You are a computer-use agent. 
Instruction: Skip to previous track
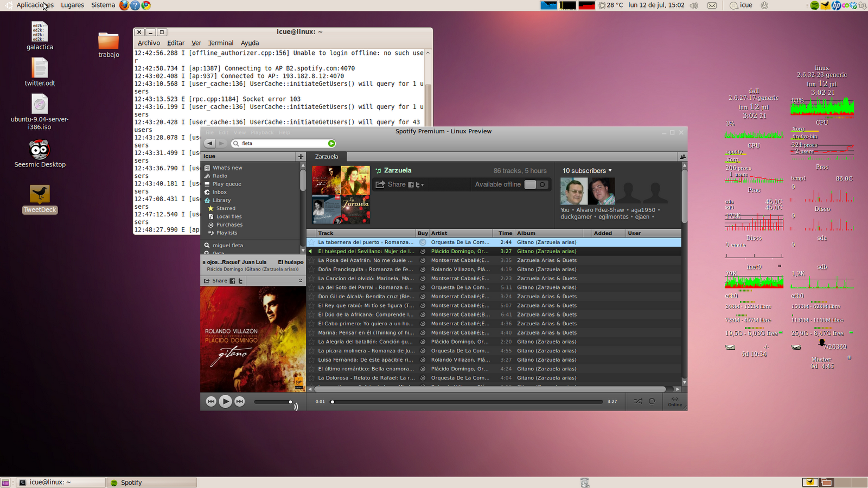211,401
